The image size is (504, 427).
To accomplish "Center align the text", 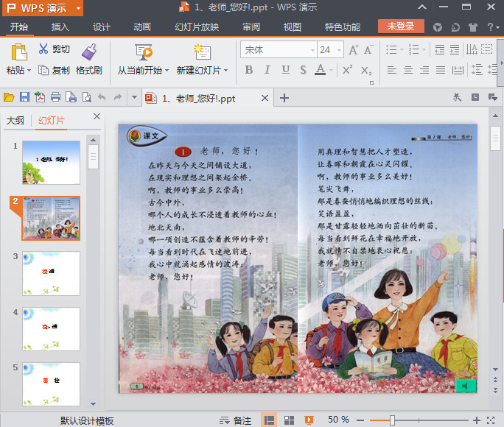I will [x=408, y=70].
